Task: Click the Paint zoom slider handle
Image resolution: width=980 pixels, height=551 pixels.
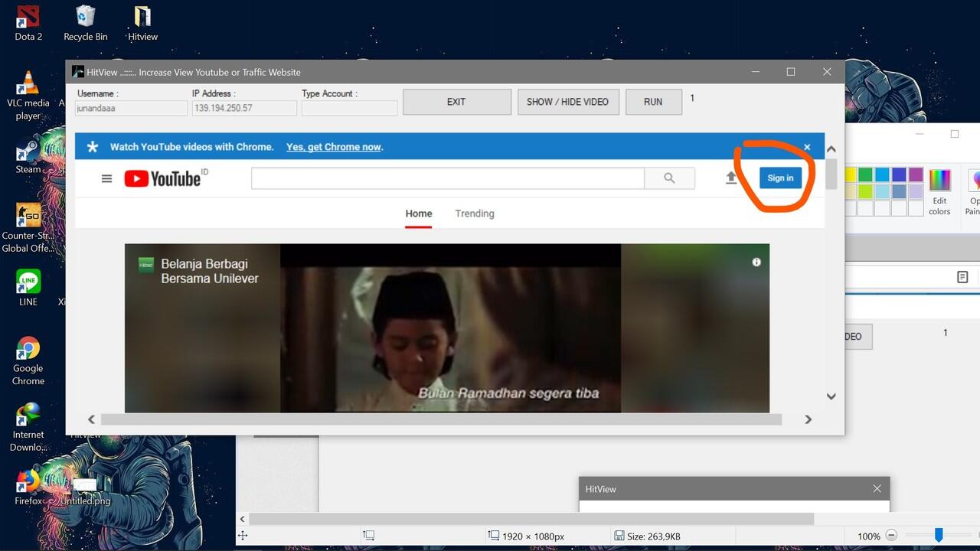Action: [x=938, y=536]
